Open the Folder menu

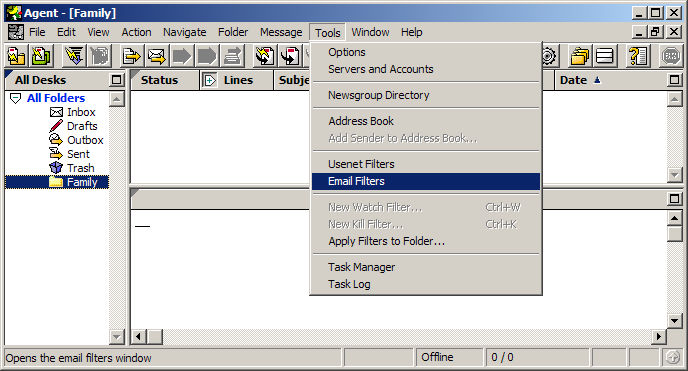(x=233, y=32)
